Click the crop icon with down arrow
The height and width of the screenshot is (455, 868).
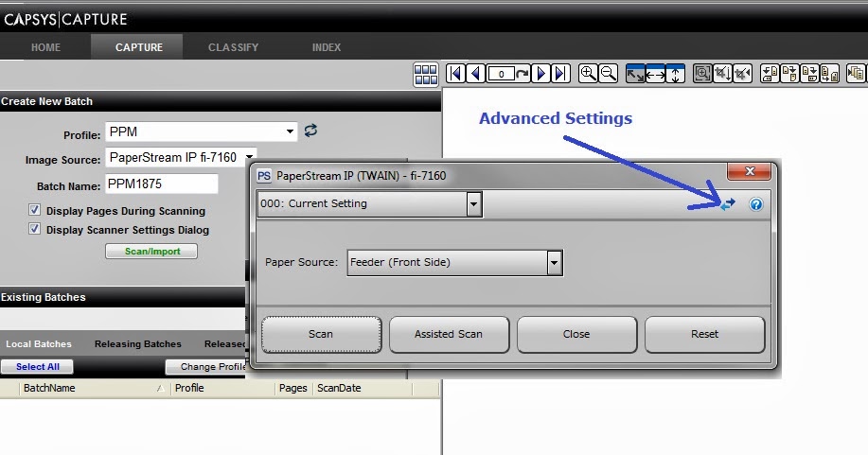click(x=722, y=74)
